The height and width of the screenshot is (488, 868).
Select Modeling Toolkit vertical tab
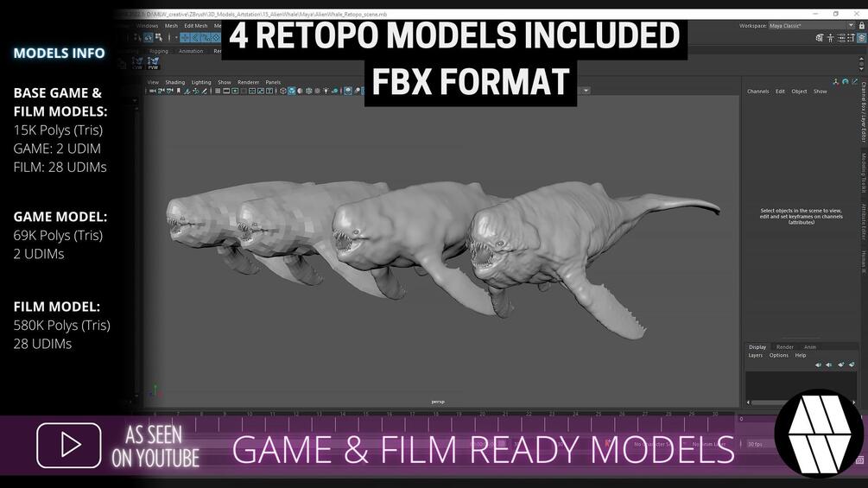point(864,173)
